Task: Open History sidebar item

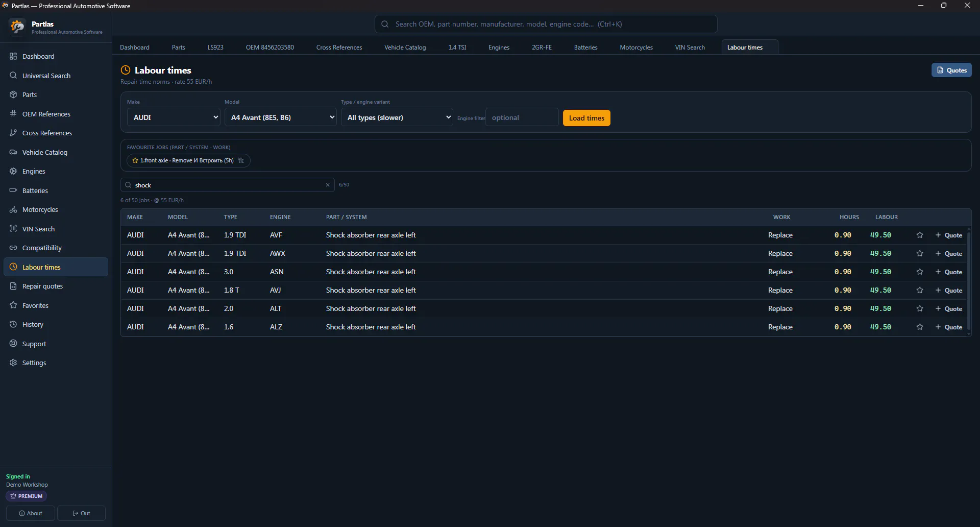Action: (x=56, y=324)
